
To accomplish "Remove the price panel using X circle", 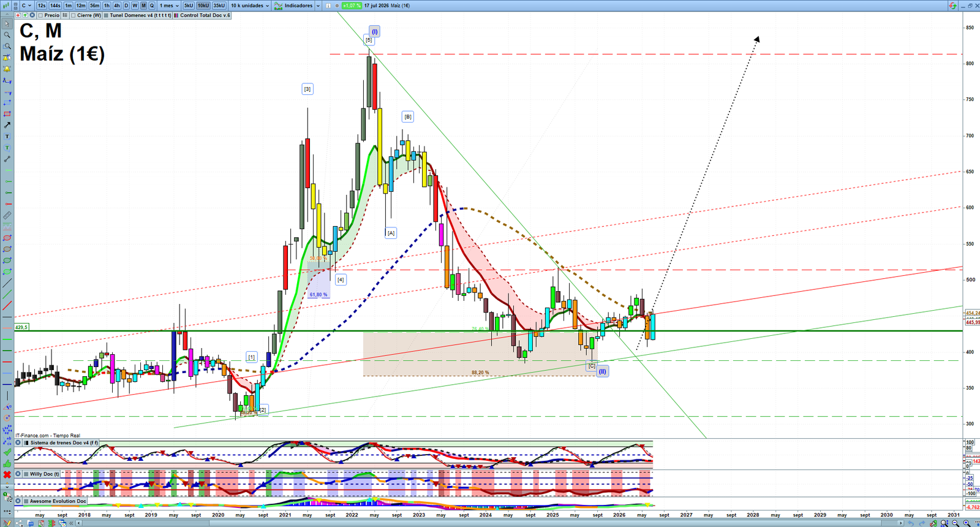I will [x=32, y=15].
